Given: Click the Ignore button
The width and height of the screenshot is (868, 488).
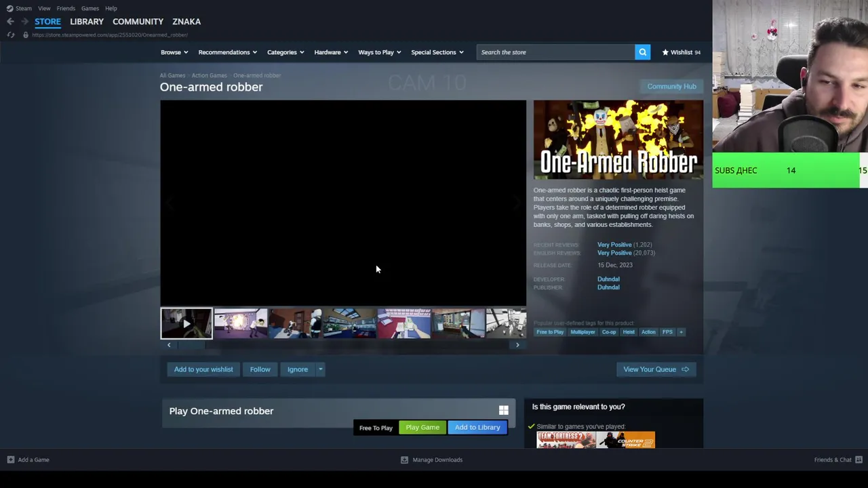Looking at the screenshot, I should click(297, 369).
